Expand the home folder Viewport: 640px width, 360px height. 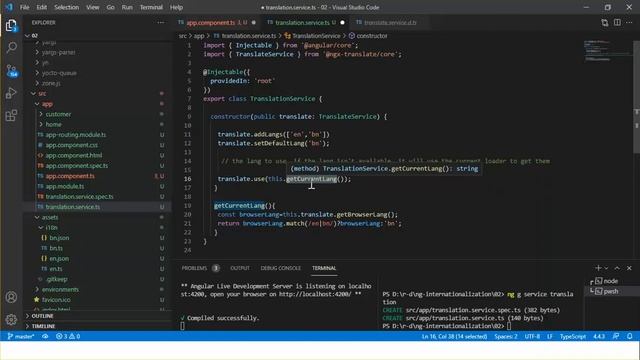coord(53,124)
